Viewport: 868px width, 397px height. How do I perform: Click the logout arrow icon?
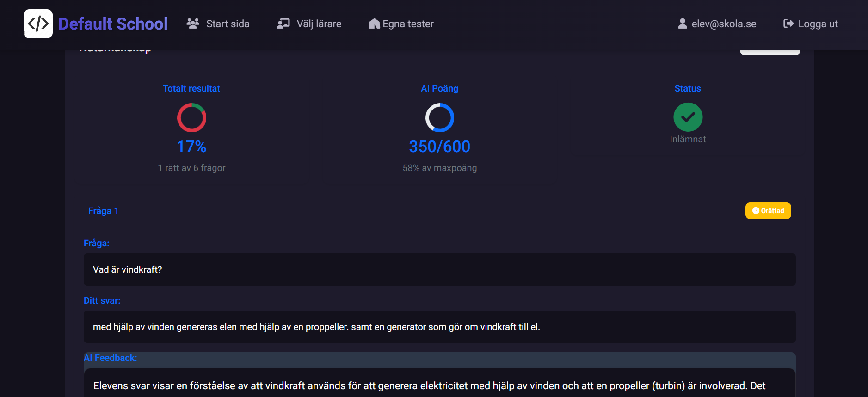[788, 24]
